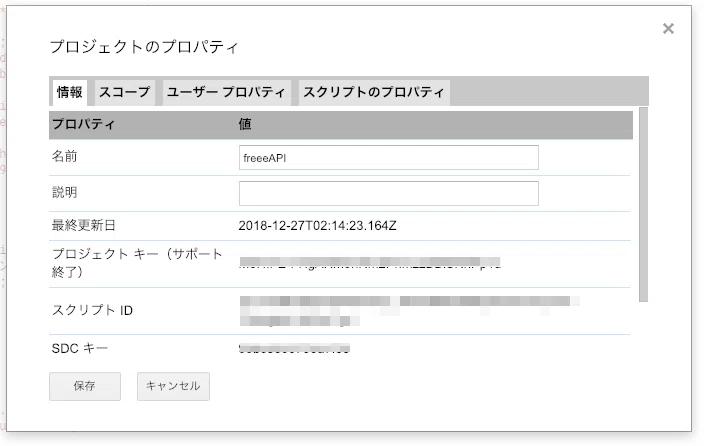The height and width of the screenshot is (446, 704).
Task: Click the スクリプト ID row label
Action: click(92, 310)
